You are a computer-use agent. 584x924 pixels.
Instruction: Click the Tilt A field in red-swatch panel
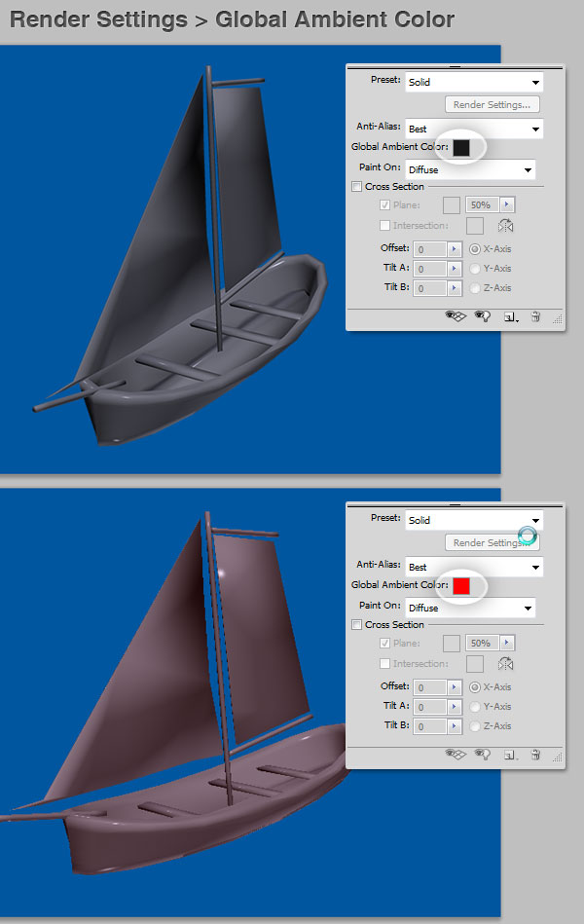pos(429,707)
